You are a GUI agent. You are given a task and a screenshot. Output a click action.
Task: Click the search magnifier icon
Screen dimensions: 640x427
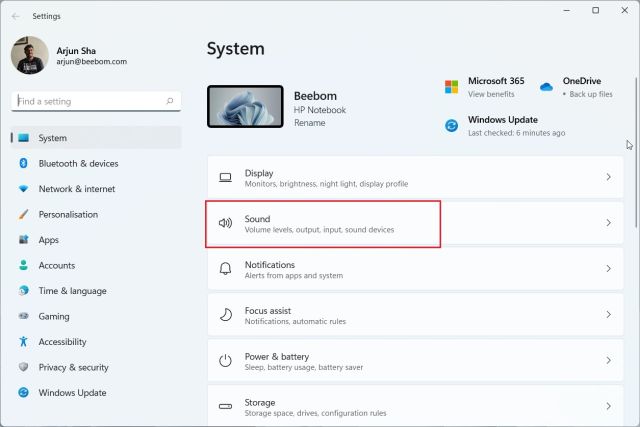coord(172,101)
